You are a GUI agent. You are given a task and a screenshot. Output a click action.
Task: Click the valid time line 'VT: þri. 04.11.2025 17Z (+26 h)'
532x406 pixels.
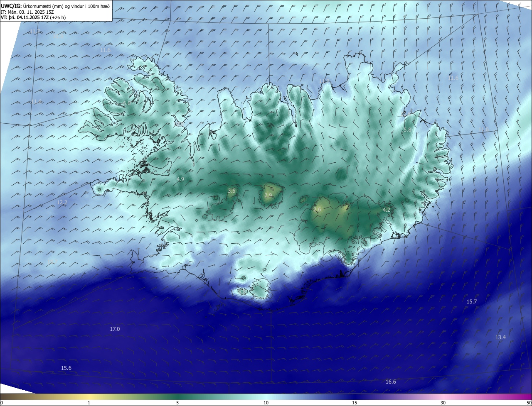tap(33, 17)
